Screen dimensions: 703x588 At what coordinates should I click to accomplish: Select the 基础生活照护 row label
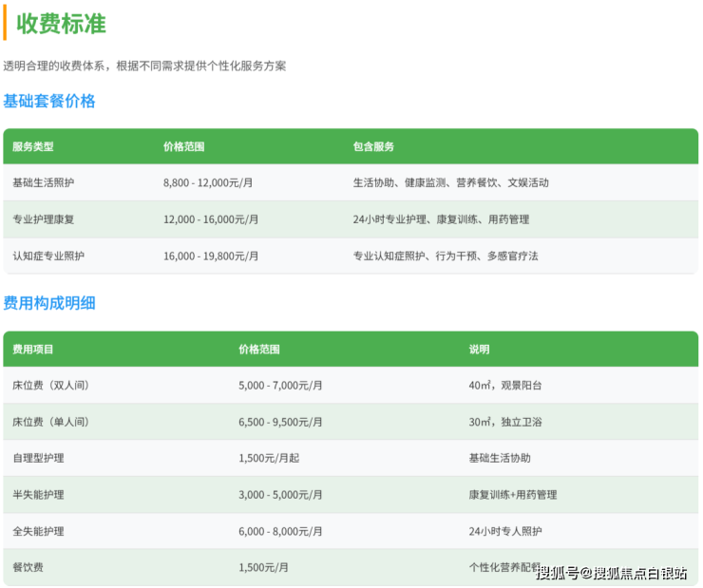click(x=43, y=182)
